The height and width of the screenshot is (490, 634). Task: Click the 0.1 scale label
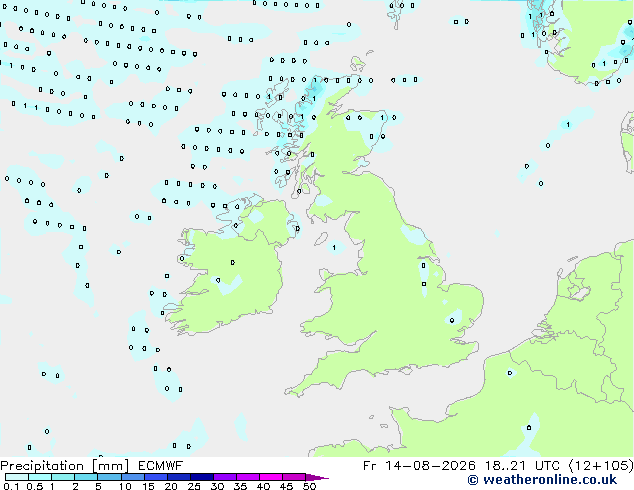pos(11,486)
